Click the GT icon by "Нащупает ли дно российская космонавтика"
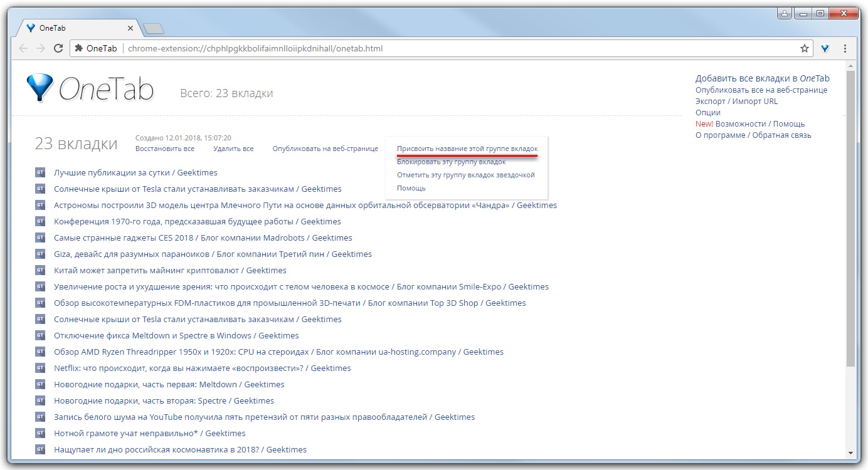Screen dimensions: 868x470 pyautogui.click(x=40, y=449)
